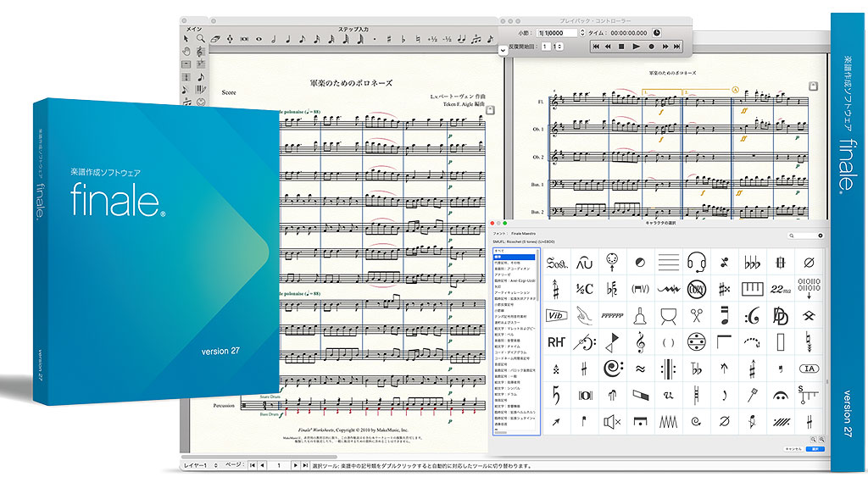Select the headphones symbol in character grid
The height and width of the screenshot is (488, 868).
click(697, 263)
